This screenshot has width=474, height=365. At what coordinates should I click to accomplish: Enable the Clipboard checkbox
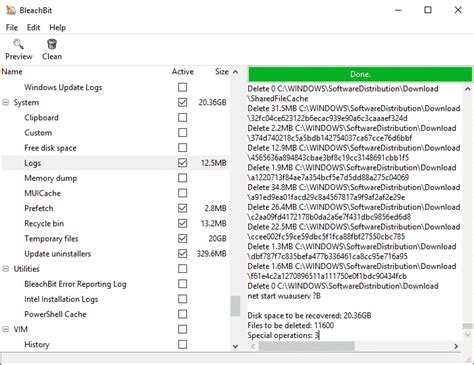[x=182, y=118]
